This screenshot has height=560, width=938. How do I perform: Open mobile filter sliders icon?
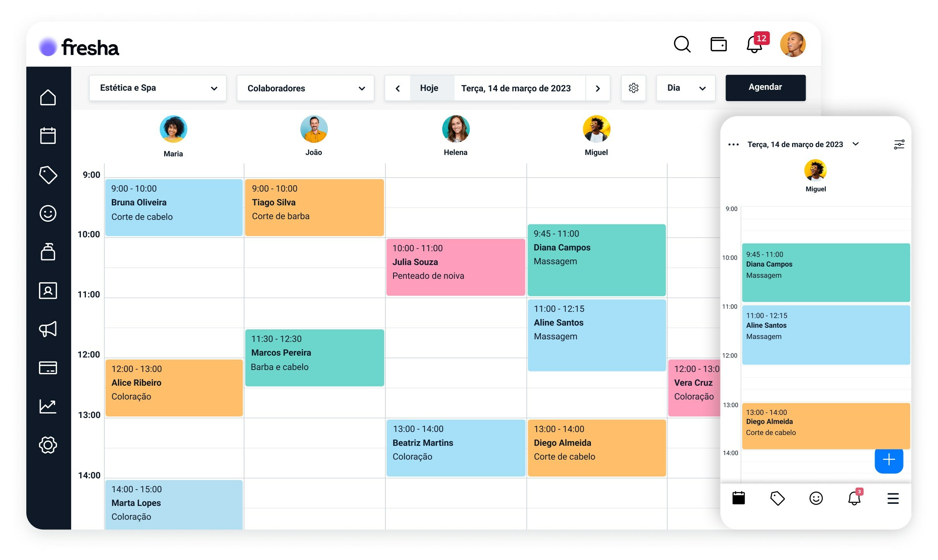tap(899, 144)
